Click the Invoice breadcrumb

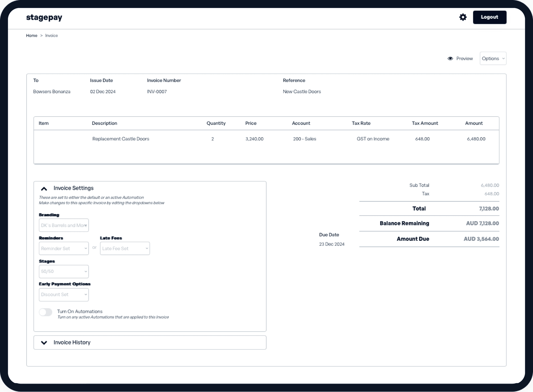(52, 36)
